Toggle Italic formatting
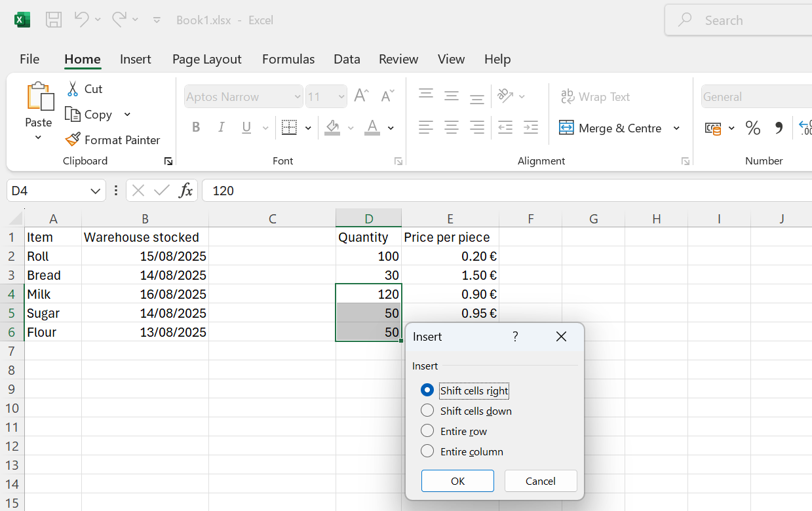 (221, 128)
